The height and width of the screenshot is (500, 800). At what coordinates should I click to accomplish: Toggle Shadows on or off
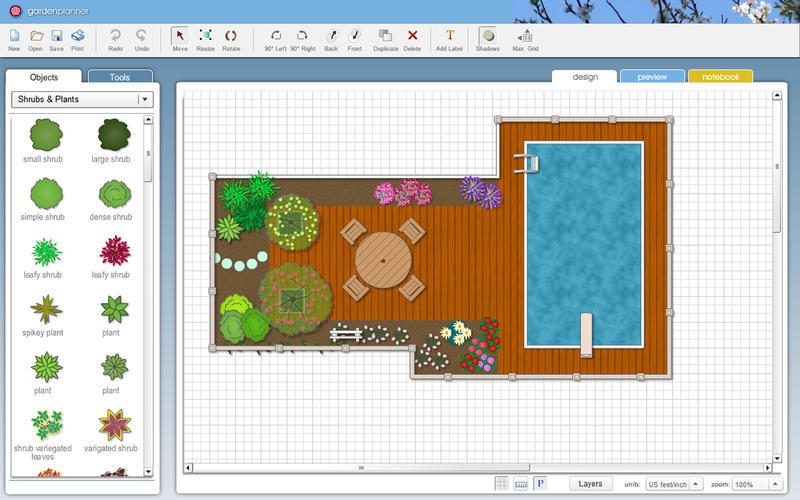point(487,39)
